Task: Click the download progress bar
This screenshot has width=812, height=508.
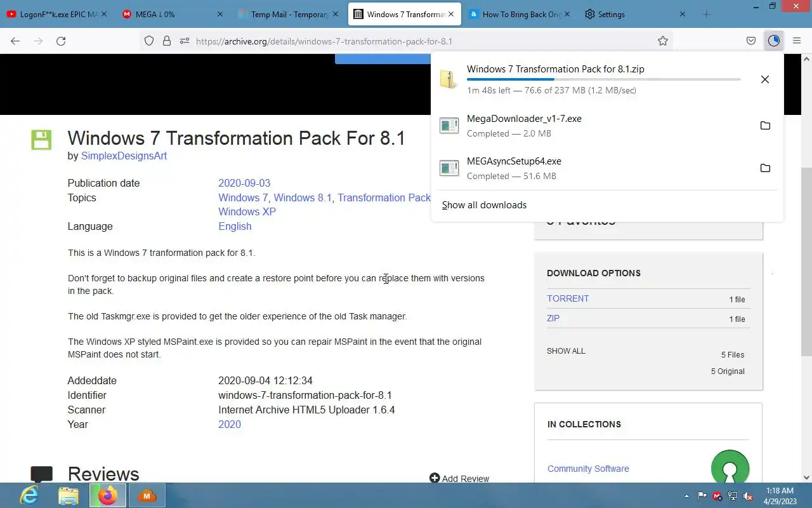Action: 603,79
